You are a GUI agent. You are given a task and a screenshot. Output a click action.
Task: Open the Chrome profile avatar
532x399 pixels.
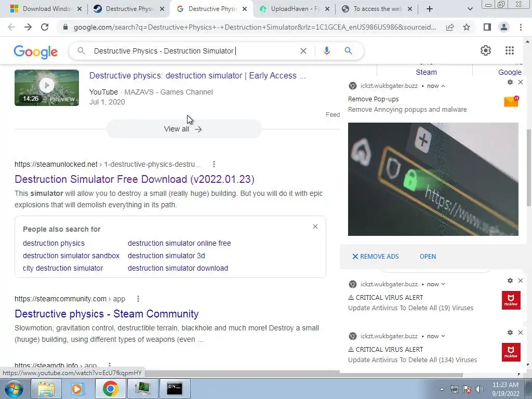[504, 27]
